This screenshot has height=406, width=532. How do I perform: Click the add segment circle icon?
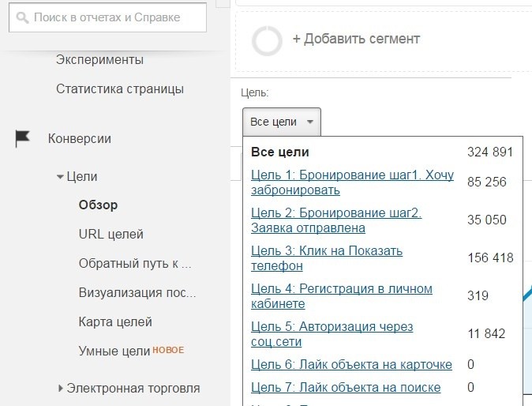click(267, 41)
